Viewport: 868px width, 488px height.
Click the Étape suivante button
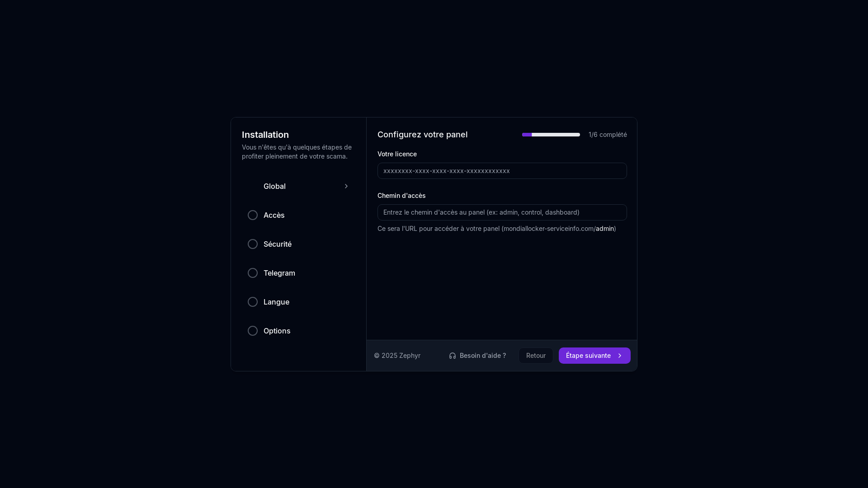click(594, 356)
